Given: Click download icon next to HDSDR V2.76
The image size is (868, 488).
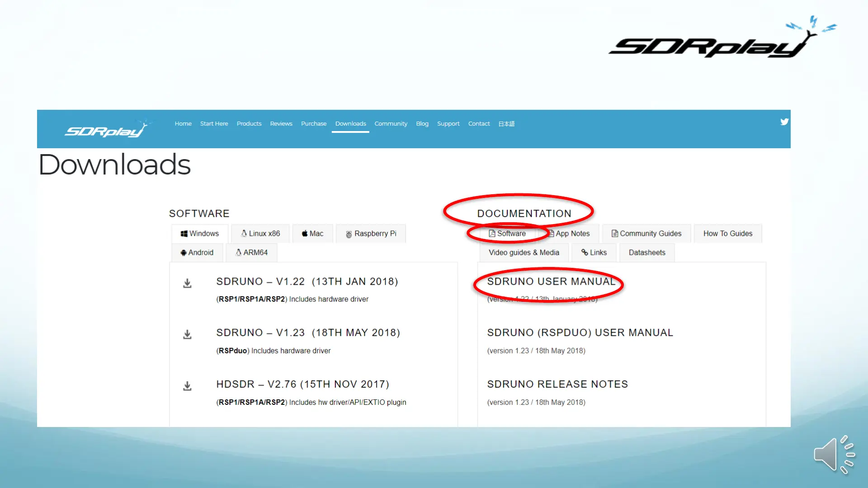Looking at the screenshot, I should 187,386.
